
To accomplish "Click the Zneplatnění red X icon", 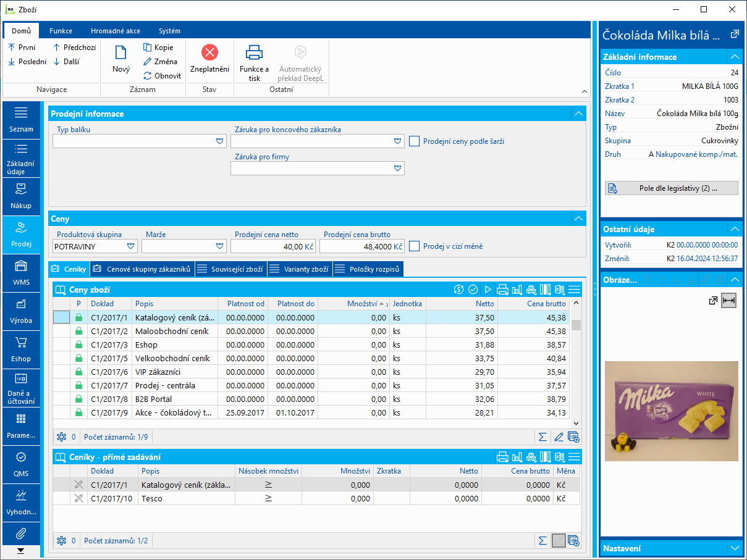I will [210, 52].
